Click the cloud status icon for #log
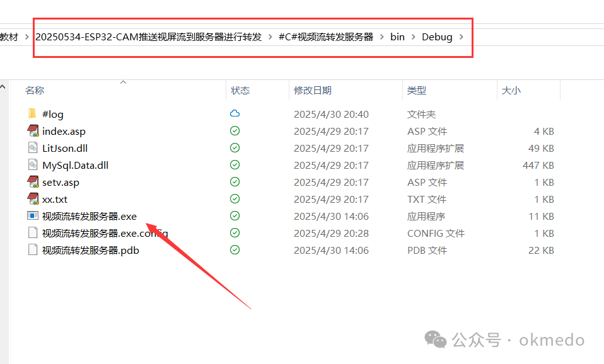 (x=235, y=114)
